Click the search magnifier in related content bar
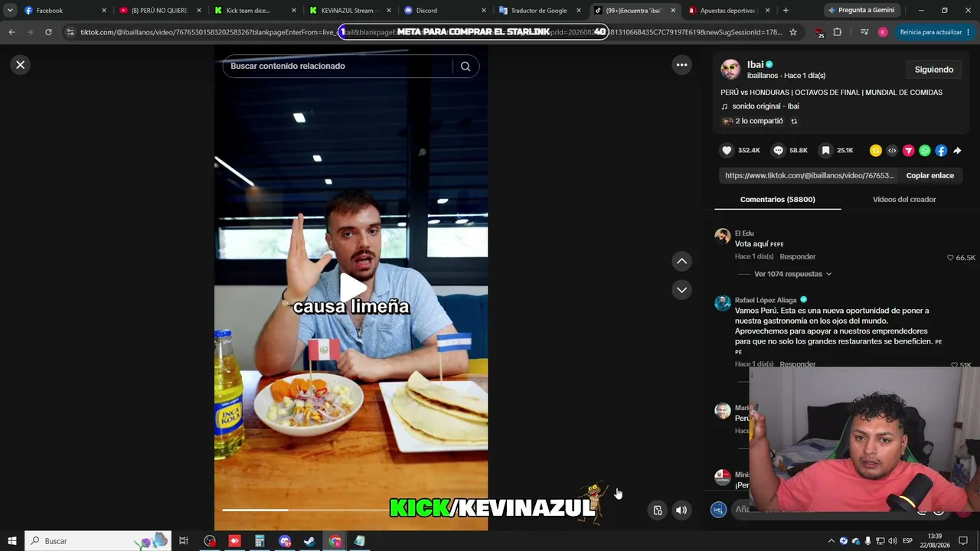This screenshot has height=551, width=980. [x=465, y=66]
